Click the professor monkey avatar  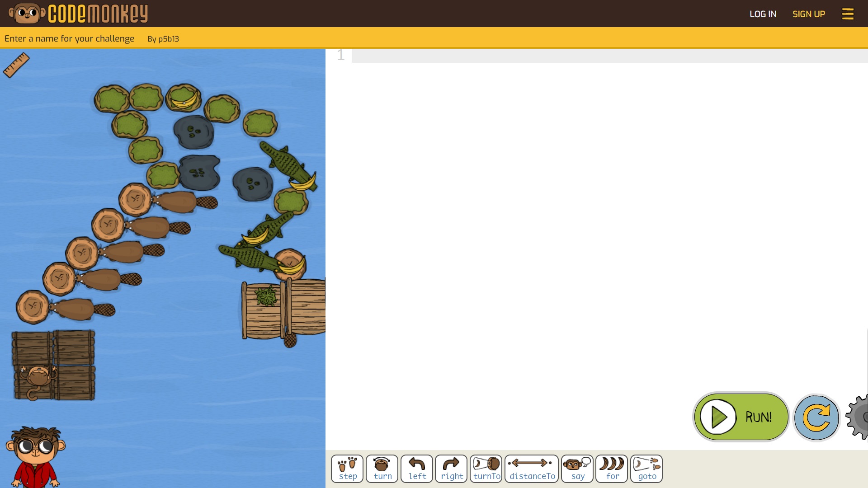pyautogui.click(x=35, y=456)
